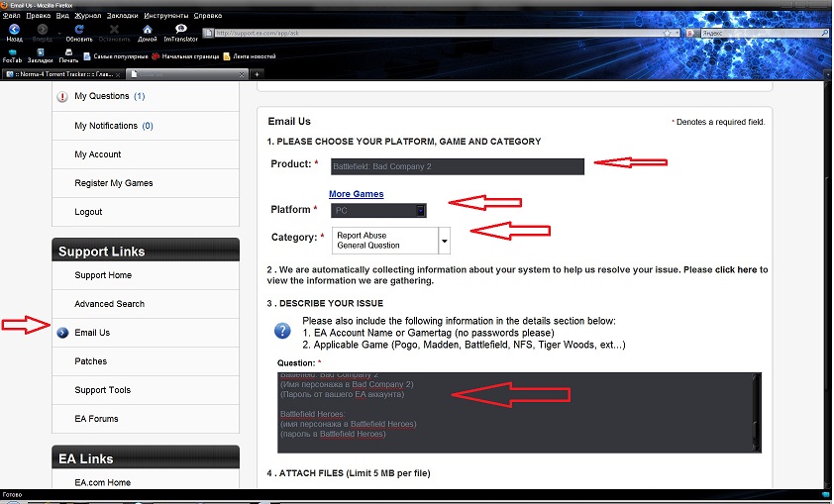Click the Print (Печать) toolbar icon
This screenshot has width=834, height=504.
click(67, 52)
